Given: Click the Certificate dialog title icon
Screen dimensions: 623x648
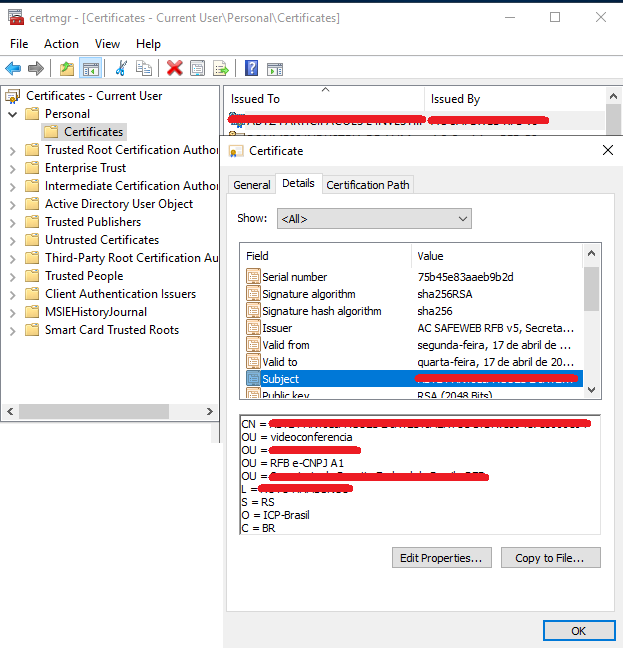Looking at the screenshot, I should pos(236,151).
